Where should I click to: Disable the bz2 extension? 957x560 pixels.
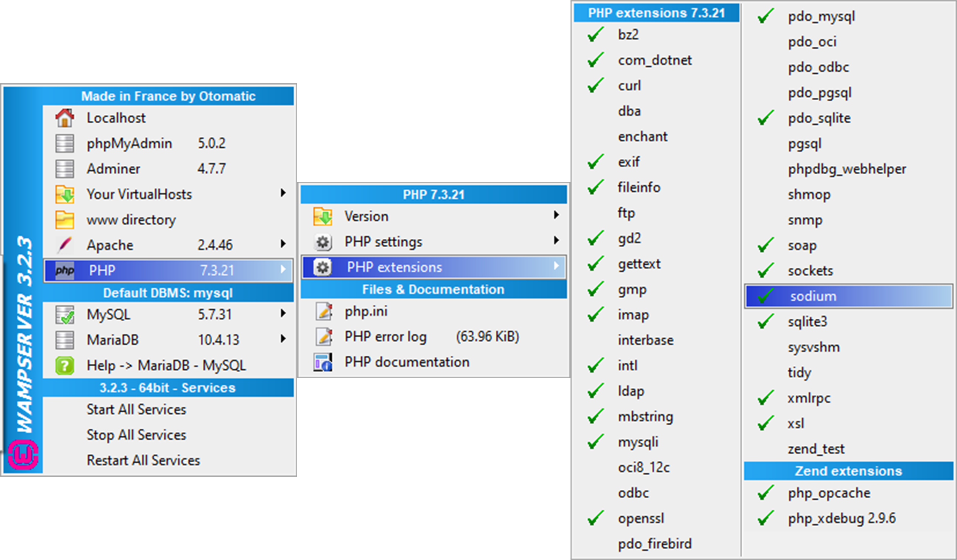(657, 34)
